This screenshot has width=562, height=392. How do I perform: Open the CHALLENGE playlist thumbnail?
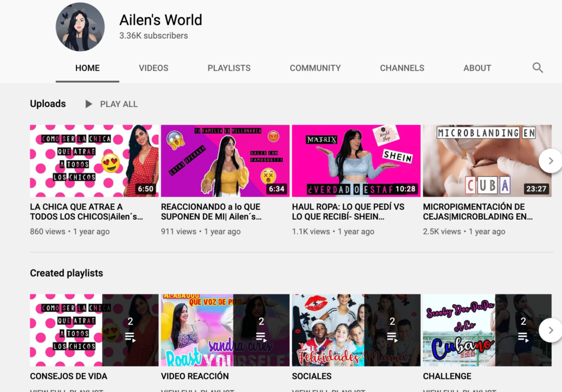pyautogui.click(x=487, y=330)
